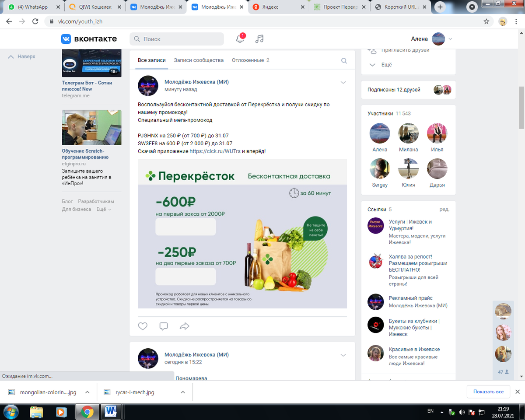Image resolution: width=525 pixels, height=420 pixels.
Task: Open Chrome tab search dropdown
Action: 472,7
